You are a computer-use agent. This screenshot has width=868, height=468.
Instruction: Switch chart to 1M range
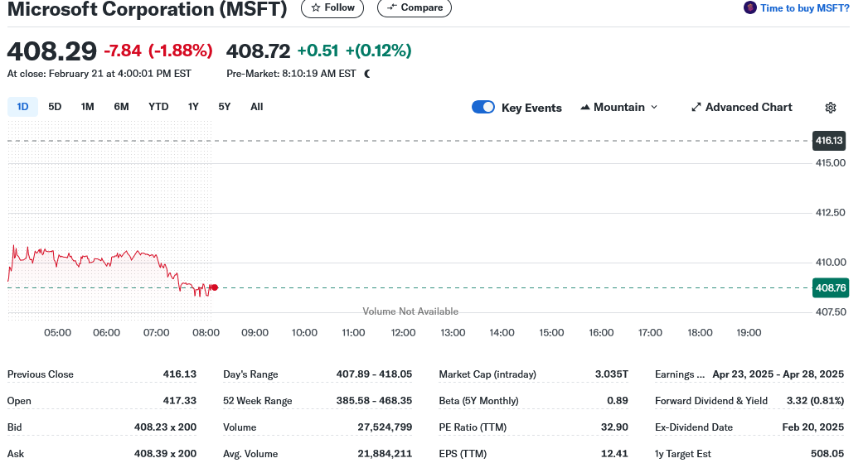click(x=88, y=107)
